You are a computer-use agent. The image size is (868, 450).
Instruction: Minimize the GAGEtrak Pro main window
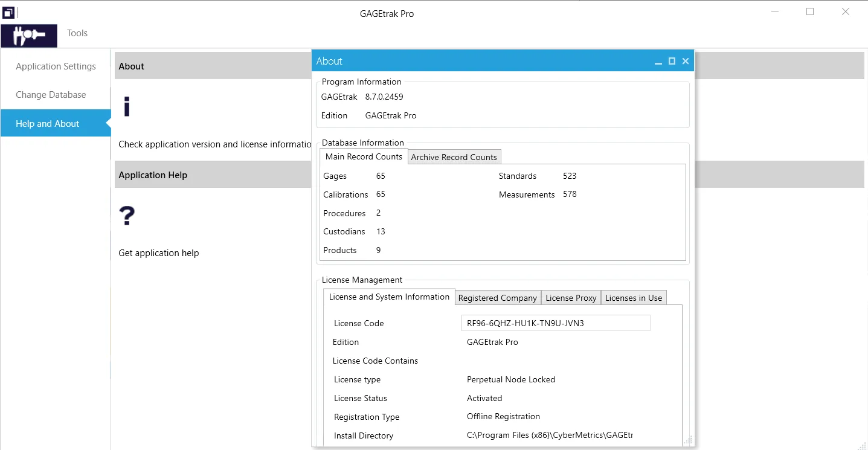click(x=775, y=12)
